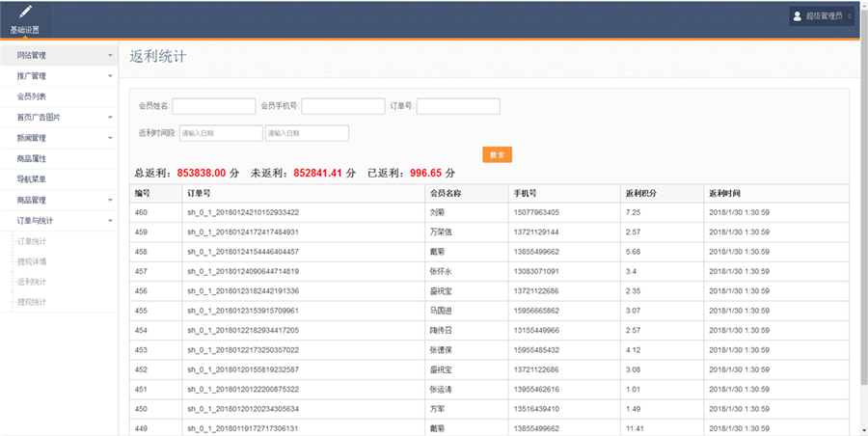The image size is (868, 436).
Task: Click phone number 13721129144
Action: tap(536, 232)
